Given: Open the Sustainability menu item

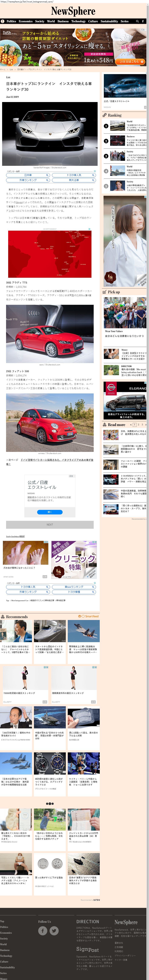Looking at the screenshot, I should point(109,21).
